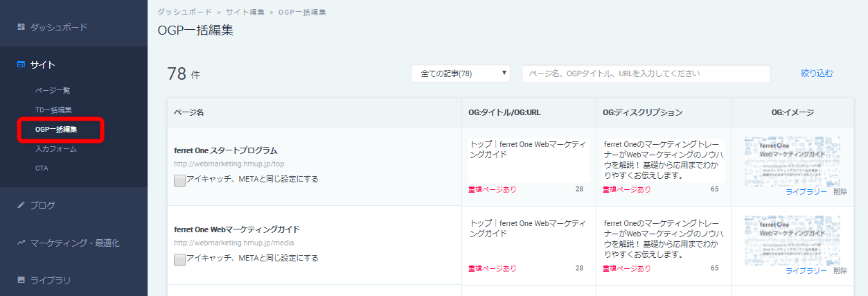Viewport: 868px width, 296px height.
Task: Click the dashboard grid icon in sidebar
Action: (21, 27)
